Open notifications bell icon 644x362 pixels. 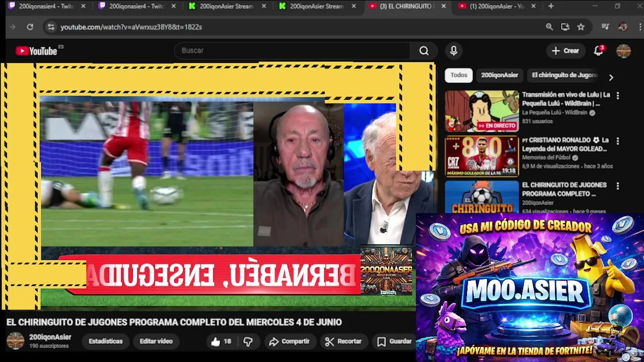point(598,51)
